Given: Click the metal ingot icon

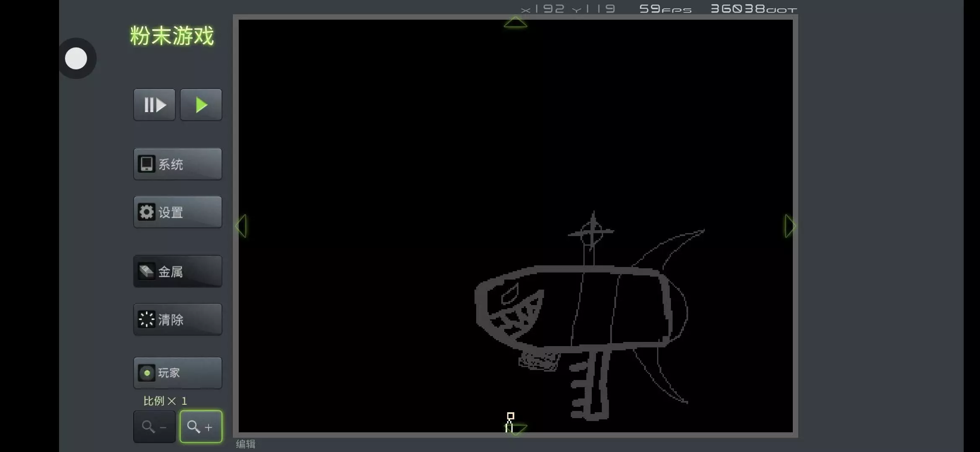Looking at the screenshot, I should point(147,272).
